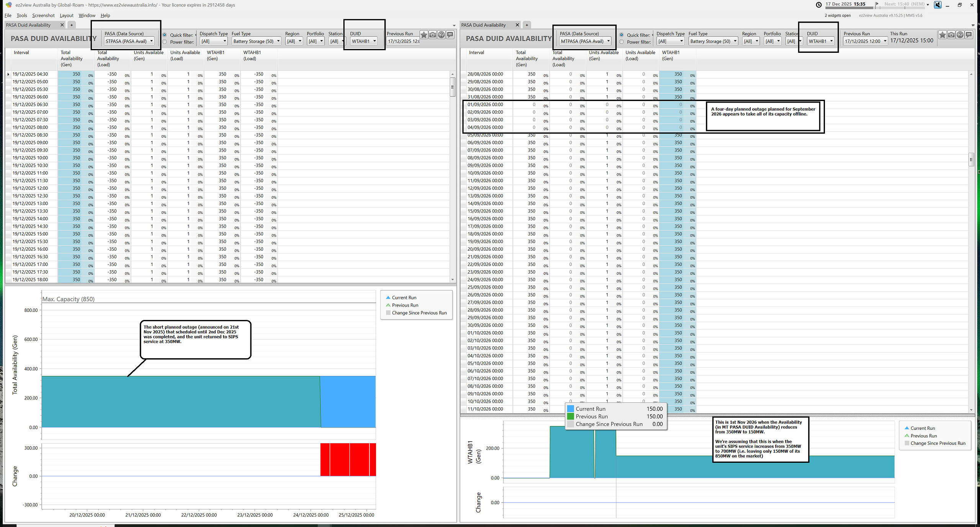Viewport: 980px width, 527px height.
Task: Click the play arrow on time bar
Action: tap(877, 4)
